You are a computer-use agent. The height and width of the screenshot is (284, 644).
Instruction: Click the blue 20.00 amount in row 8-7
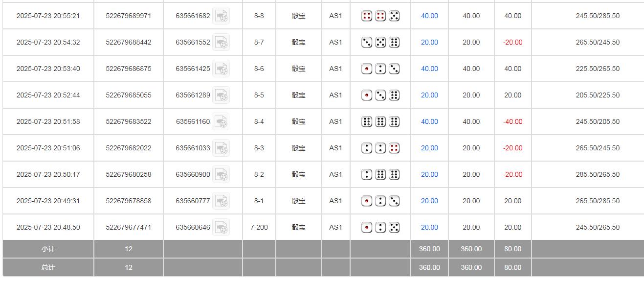(429, 43)
